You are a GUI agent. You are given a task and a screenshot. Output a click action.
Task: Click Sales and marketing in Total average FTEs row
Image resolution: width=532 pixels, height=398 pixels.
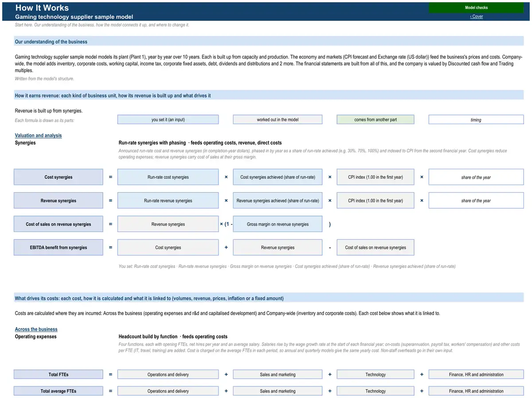pos(278,391)
